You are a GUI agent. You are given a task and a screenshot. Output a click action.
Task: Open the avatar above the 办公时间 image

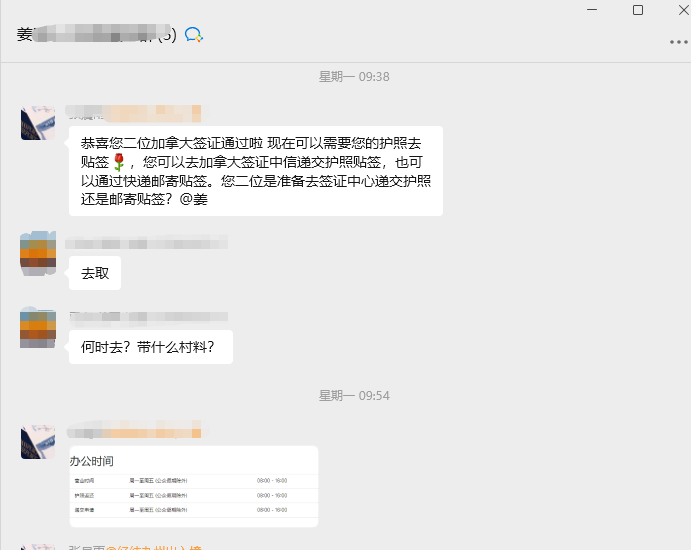point(38,442)
